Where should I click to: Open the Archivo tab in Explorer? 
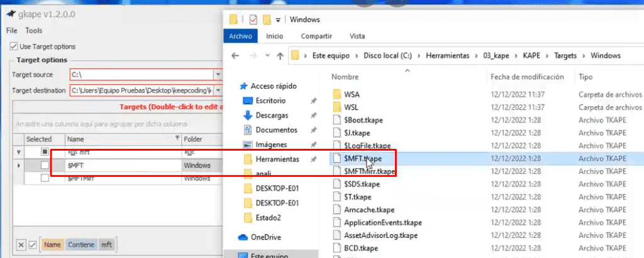240,36
